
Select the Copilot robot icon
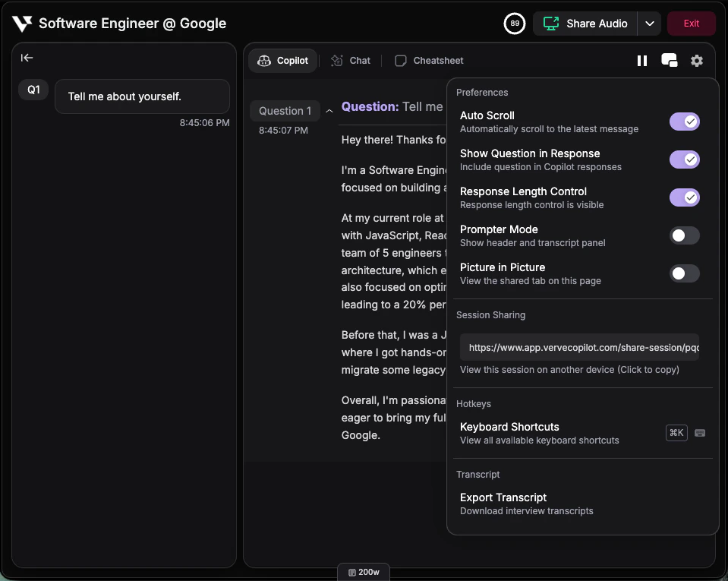pos(264,60)
